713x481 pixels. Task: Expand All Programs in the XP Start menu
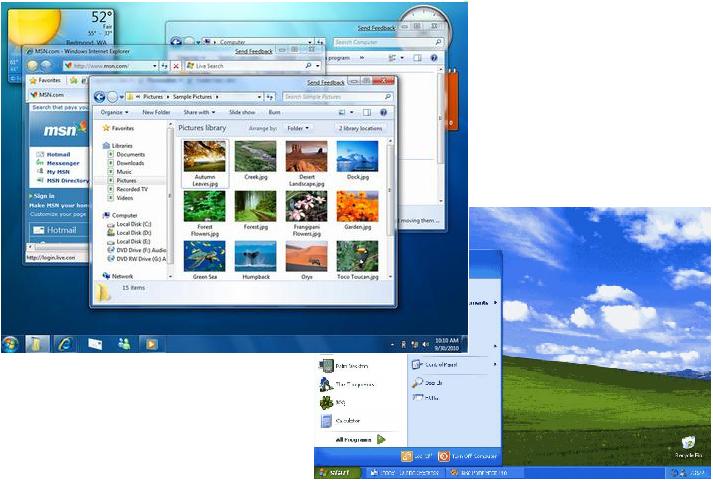coord(360,440)
